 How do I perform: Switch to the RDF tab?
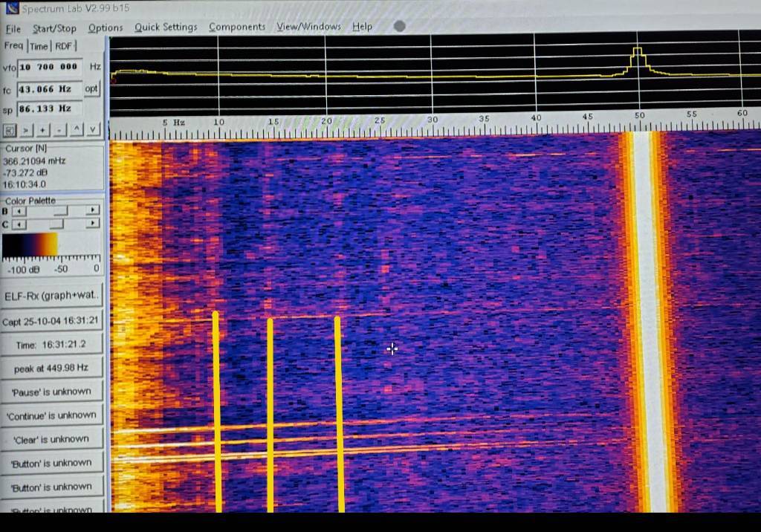pos(65,46)
